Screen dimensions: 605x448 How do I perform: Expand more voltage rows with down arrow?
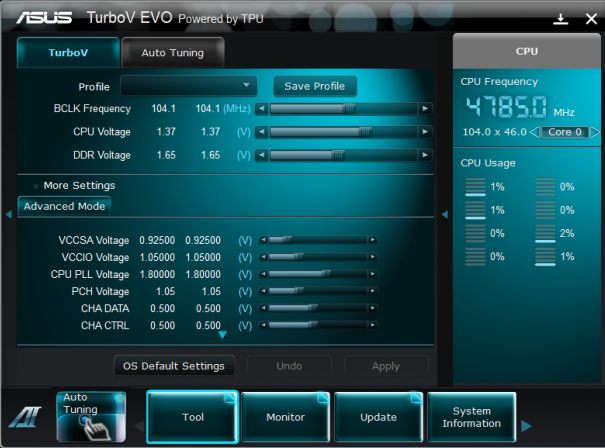click(223, 335)
